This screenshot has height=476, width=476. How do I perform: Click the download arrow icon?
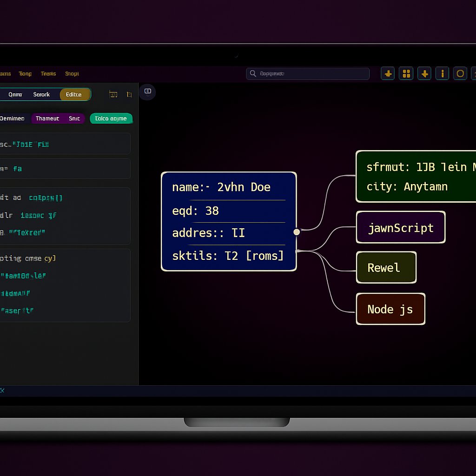click(x=424, y=73)
